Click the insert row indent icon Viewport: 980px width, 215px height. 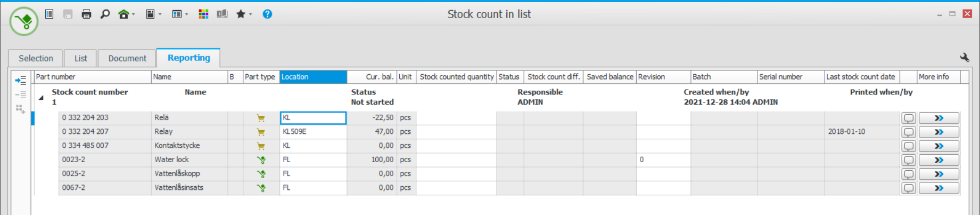pos(21,81)
